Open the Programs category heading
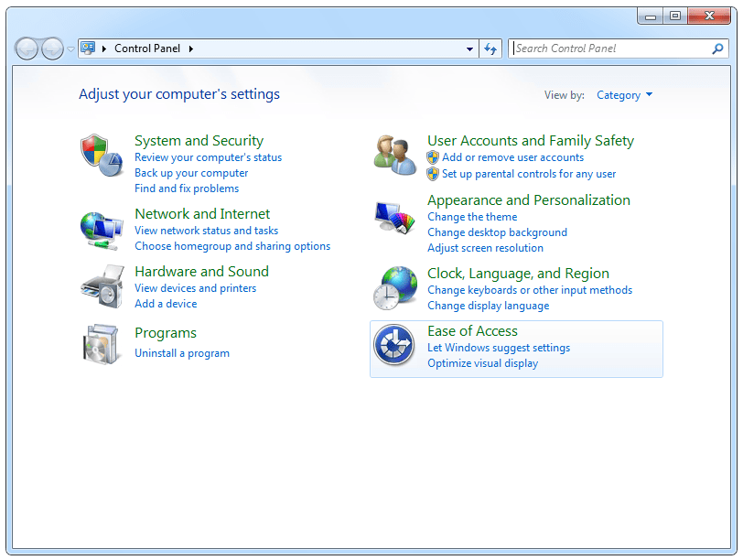 (166, 333)
